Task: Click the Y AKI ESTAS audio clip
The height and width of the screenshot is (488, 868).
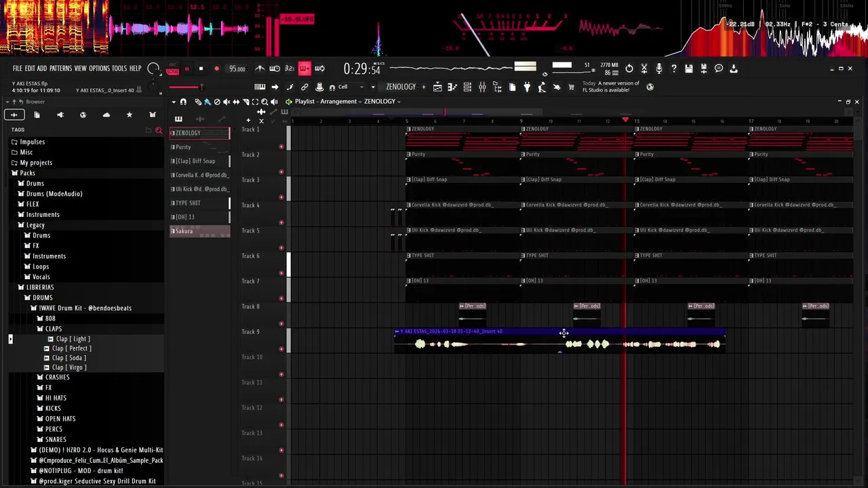Action: tap(560, 341)
